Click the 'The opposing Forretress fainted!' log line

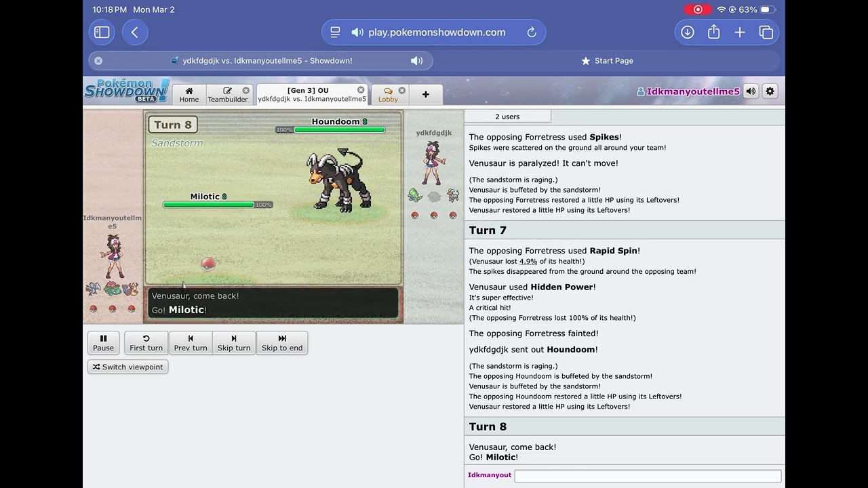pyautogui.click(x=534, y=333)
